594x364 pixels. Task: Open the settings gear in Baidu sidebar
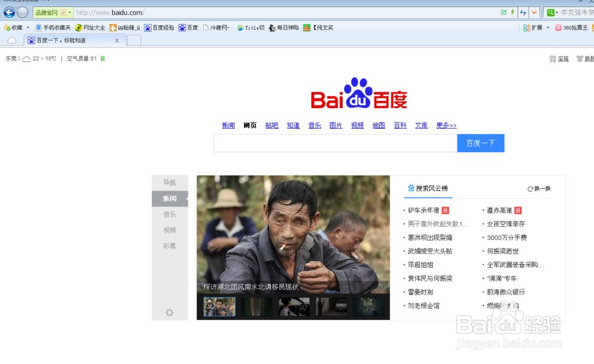[169, 312]
